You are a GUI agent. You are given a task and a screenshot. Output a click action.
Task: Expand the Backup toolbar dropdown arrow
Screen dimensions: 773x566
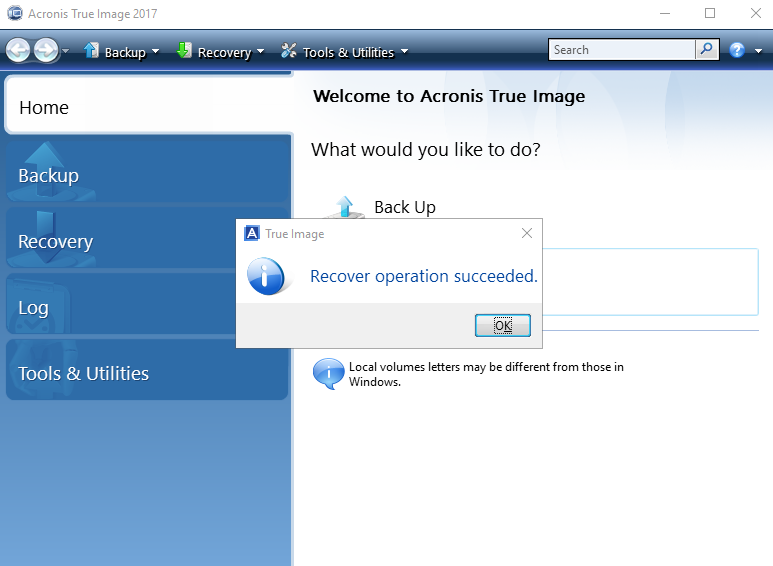coord(155,51)
